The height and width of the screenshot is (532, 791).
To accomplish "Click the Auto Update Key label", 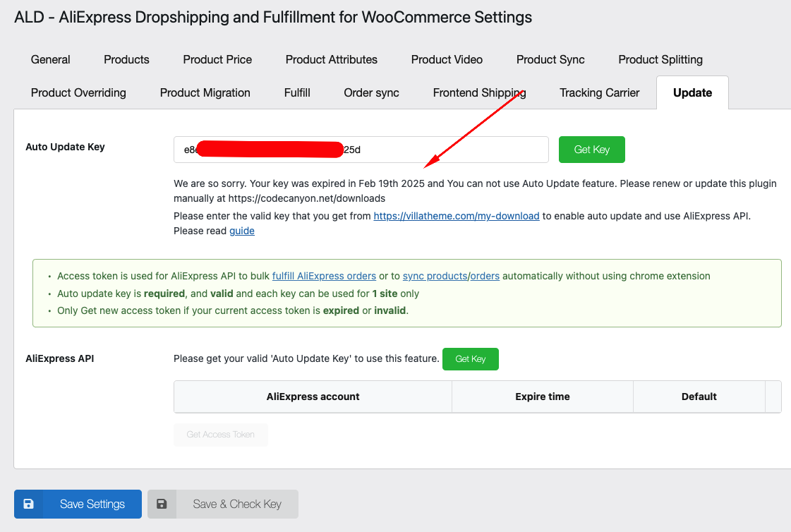I will coord(65,147).
